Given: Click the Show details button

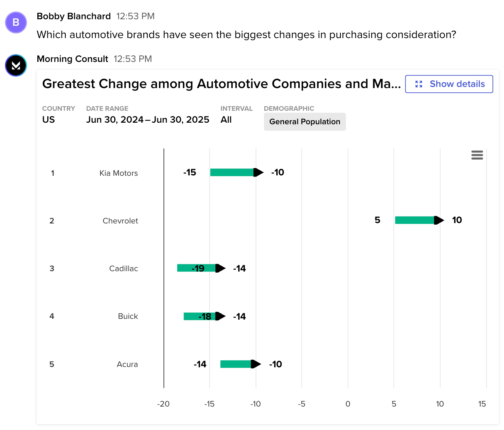Looking at the screenshot, I should click(449, 84).
